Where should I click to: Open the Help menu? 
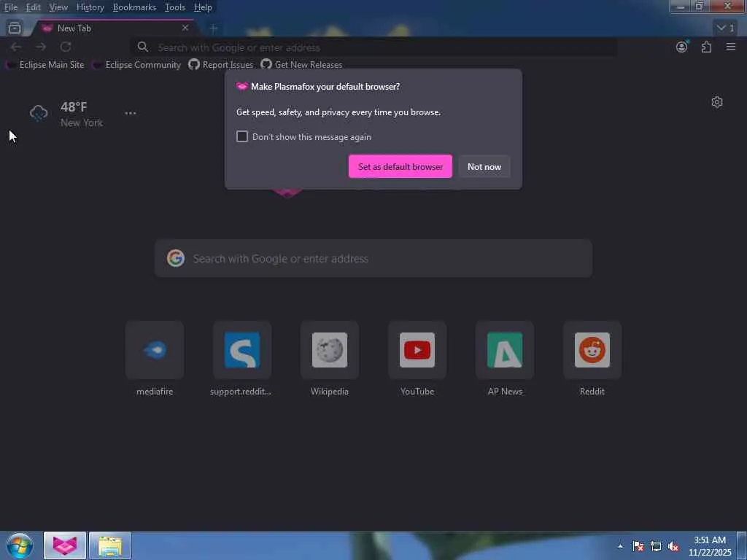pos(203,7)
